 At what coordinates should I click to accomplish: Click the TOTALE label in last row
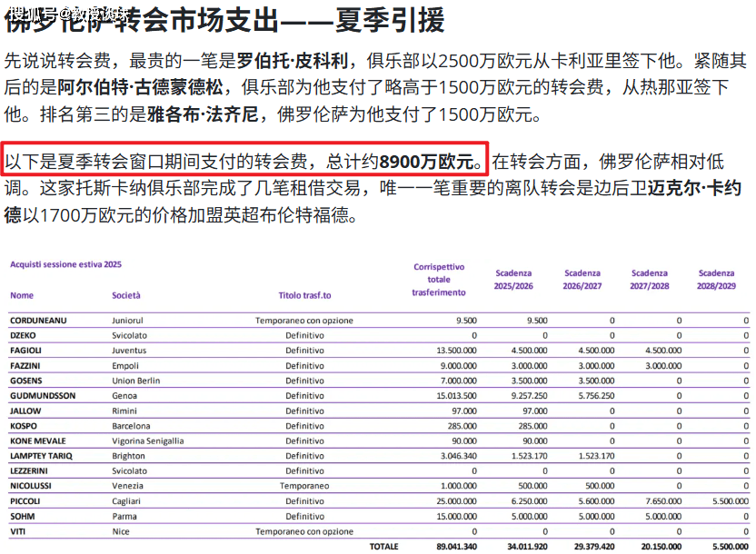point(383,547)
